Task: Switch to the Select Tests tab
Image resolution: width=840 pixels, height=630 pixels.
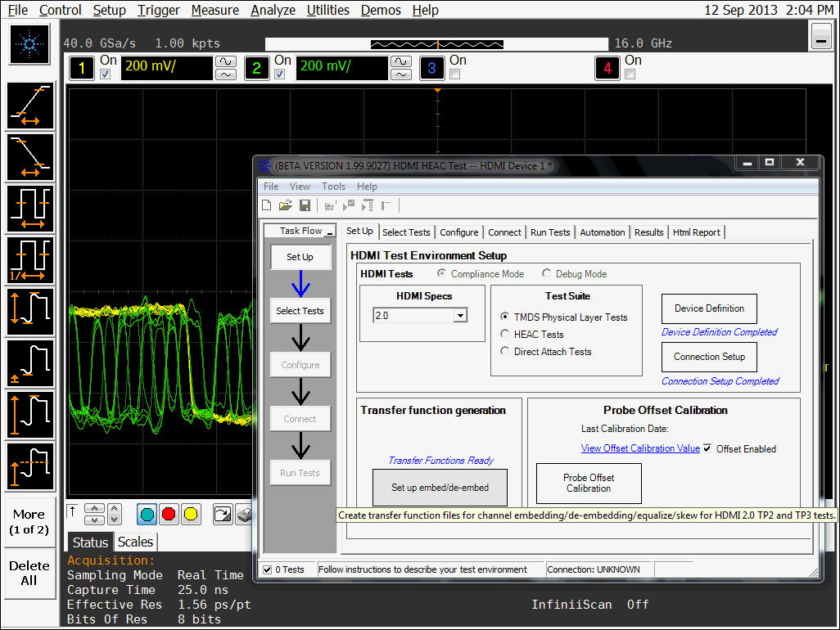Action: click(x=406, y=232)
